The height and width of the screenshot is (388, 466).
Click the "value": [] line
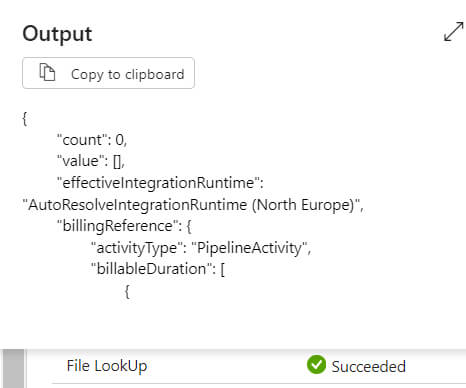click(x=91, y=161)
